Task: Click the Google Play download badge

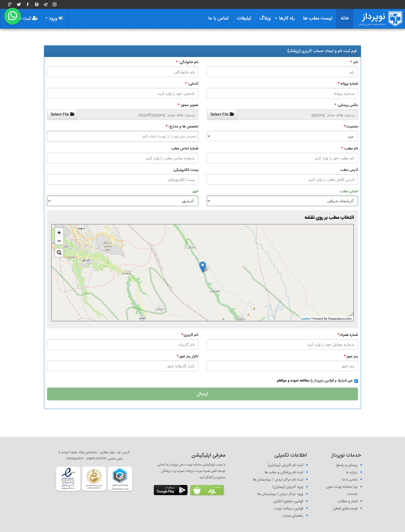Action: point(171,490)
